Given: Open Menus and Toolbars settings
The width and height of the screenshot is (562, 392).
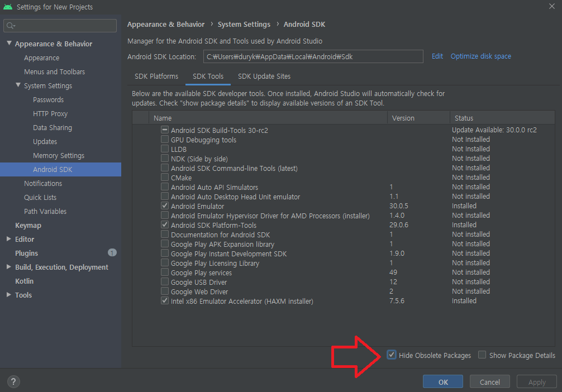Looking at the screenshot, I should pyautogui.click(x=55, y=71).
